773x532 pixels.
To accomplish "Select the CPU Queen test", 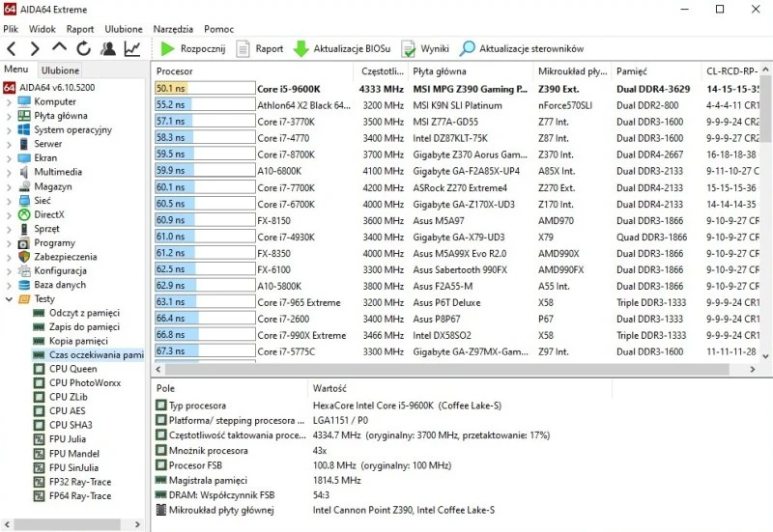I will point(72,369).
